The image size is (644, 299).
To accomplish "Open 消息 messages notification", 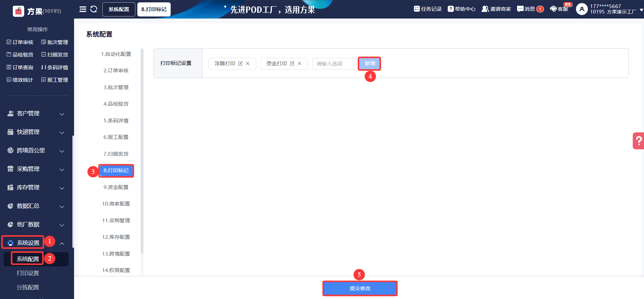I will pyautogui.click(x=530, y=9).
